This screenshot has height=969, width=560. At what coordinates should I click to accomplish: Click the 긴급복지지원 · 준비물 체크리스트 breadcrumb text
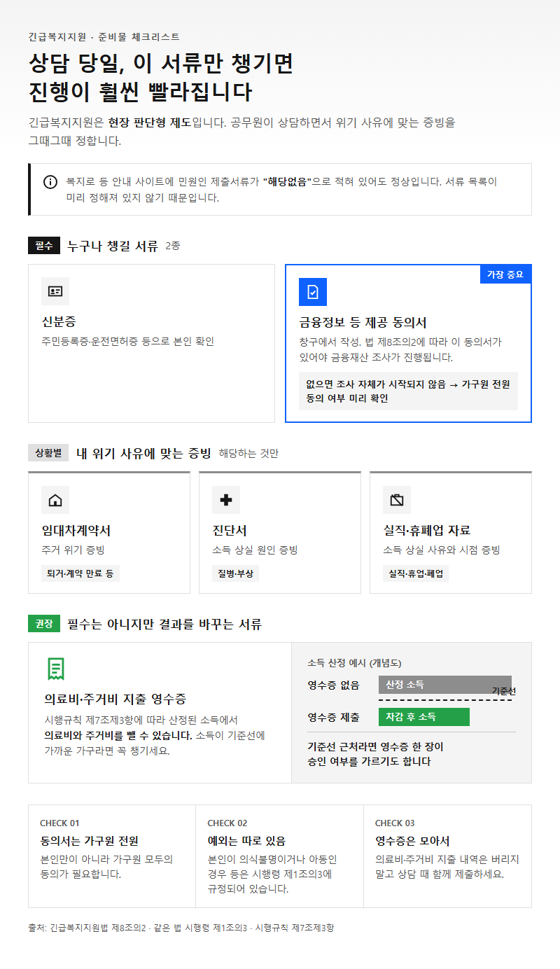[104, 36]
